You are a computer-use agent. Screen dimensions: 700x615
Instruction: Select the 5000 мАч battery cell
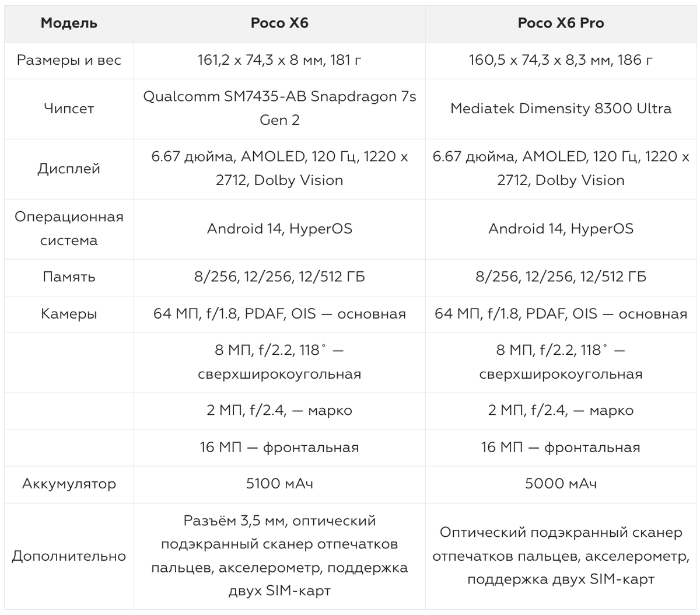point(561,484)
